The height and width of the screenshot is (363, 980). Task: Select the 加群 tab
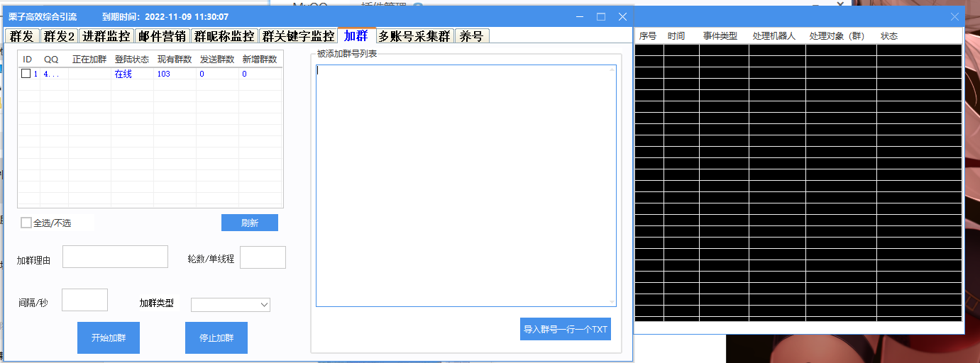(x=356, y=35)
